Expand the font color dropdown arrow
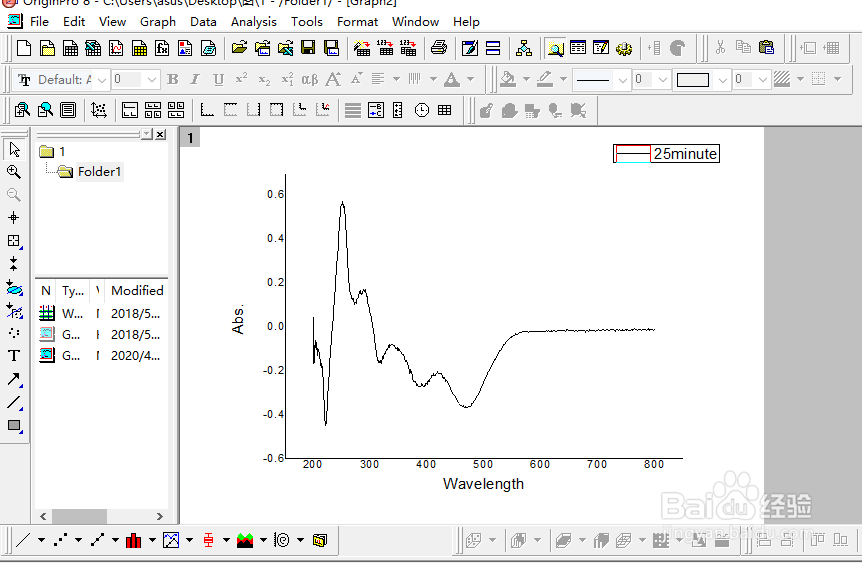Viewport: 862px width, 563px height. [471, 79]
